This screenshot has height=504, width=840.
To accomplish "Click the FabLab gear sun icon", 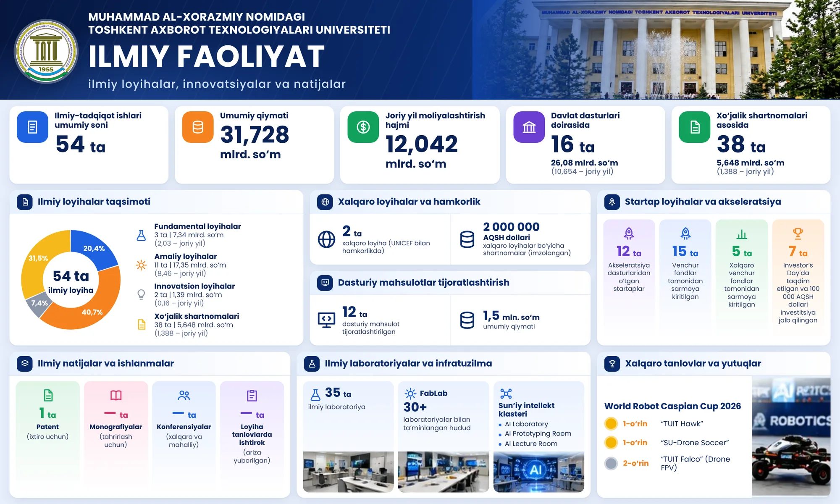I will click(x=410, y=394).
